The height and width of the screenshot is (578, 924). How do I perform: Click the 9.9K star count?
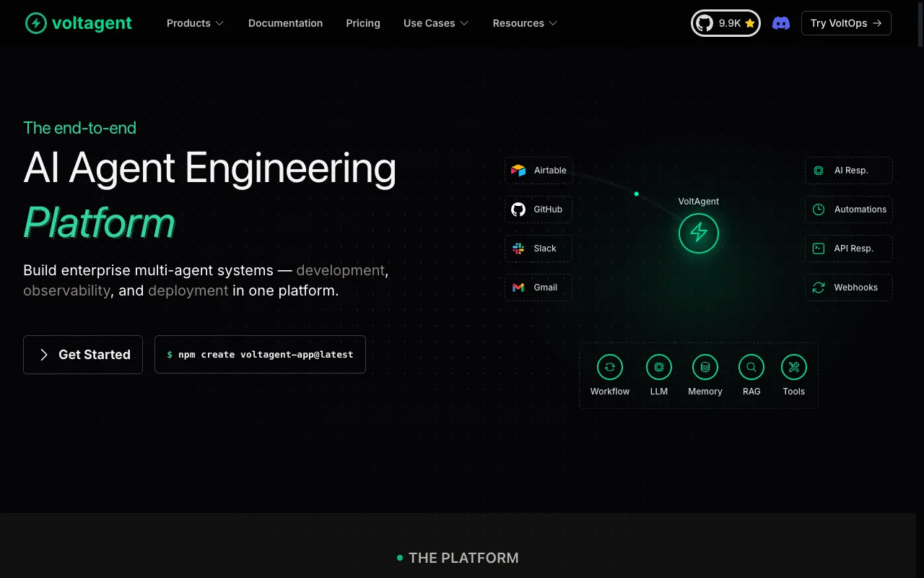click(x=730, y=23)
